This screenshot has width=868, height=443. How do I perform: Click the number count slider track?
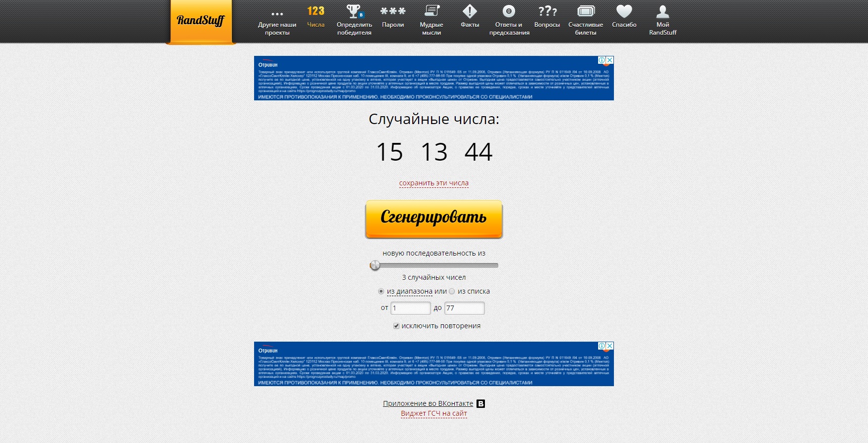434,266
